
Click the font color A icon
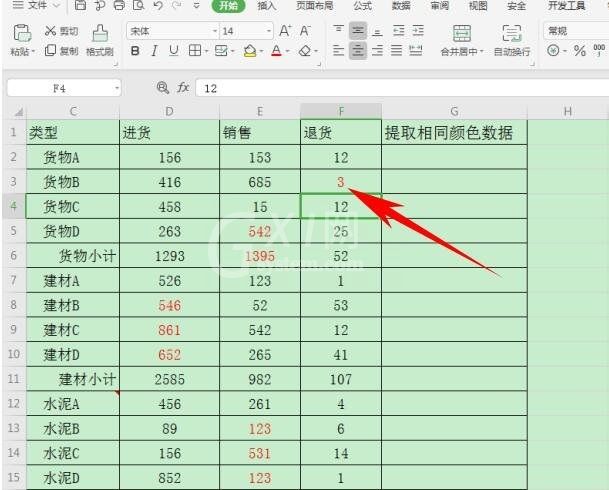[x=277, y=50]
